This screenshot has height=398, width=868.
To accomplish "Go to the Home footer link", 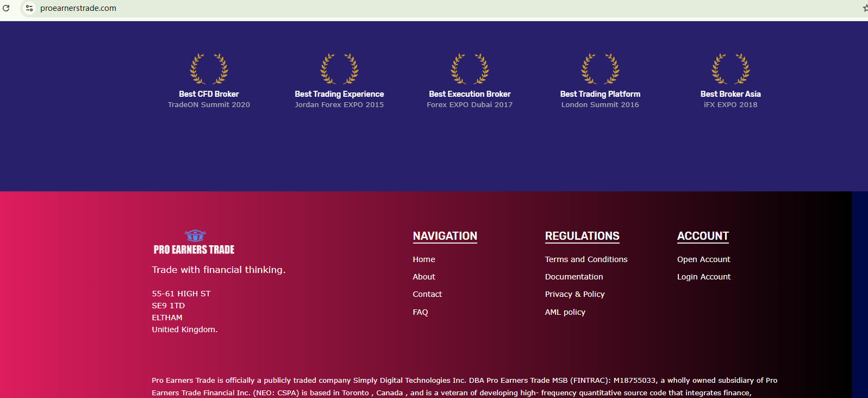I will tap(424, 259).
